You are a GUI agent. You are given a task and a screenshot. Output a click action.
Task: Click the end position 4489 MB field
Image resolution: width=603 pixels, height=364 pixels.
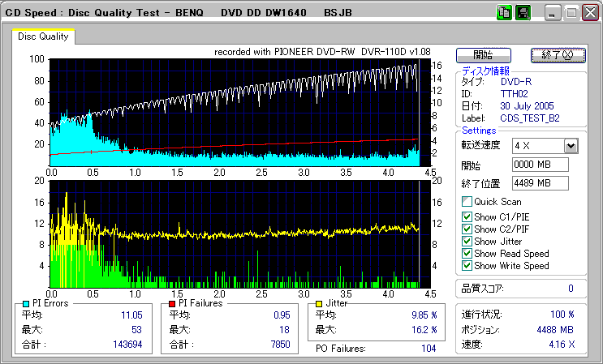540,183
